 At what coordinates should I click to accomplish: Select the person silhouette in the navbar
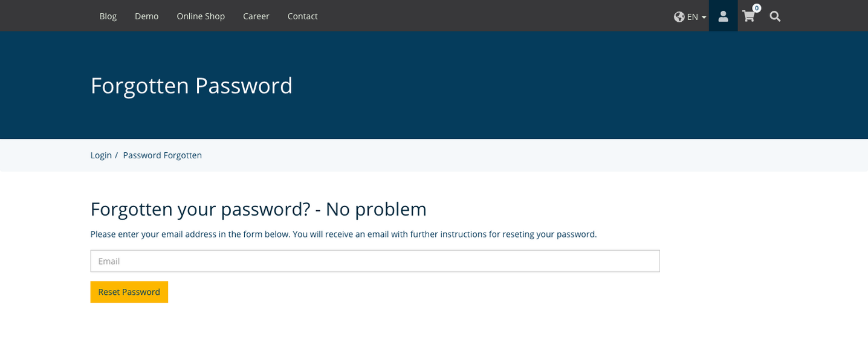click(723, 16)
